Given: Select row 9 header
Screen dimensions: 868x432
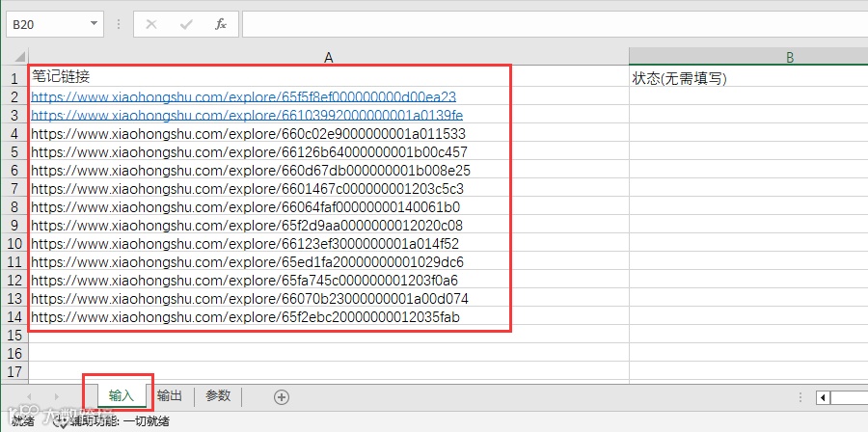Looking at the screenshot, I should click(x=14, y=225).
